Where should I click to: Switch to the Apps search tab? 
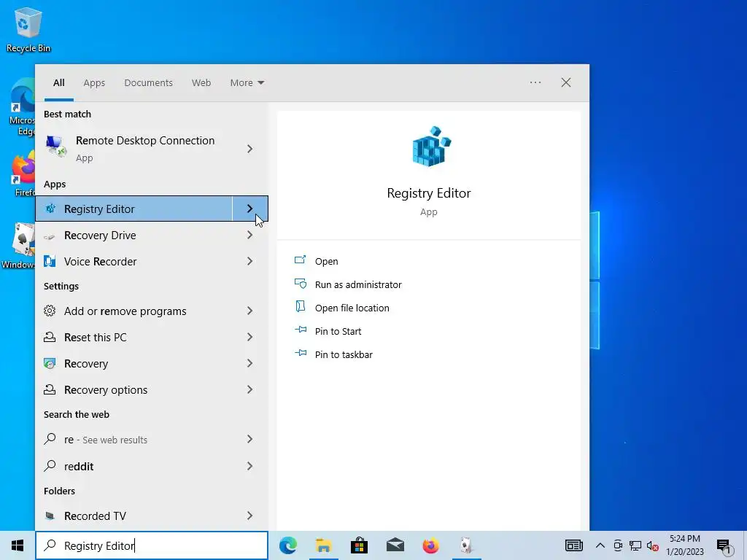94,83
